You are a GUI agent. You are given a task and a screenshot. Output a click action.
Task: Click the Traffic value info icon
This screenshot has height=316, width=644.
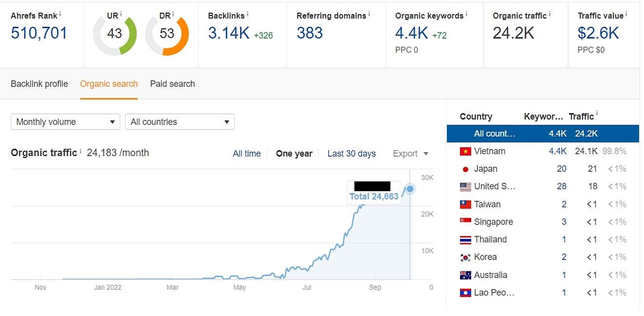click(x=626, y=14)
